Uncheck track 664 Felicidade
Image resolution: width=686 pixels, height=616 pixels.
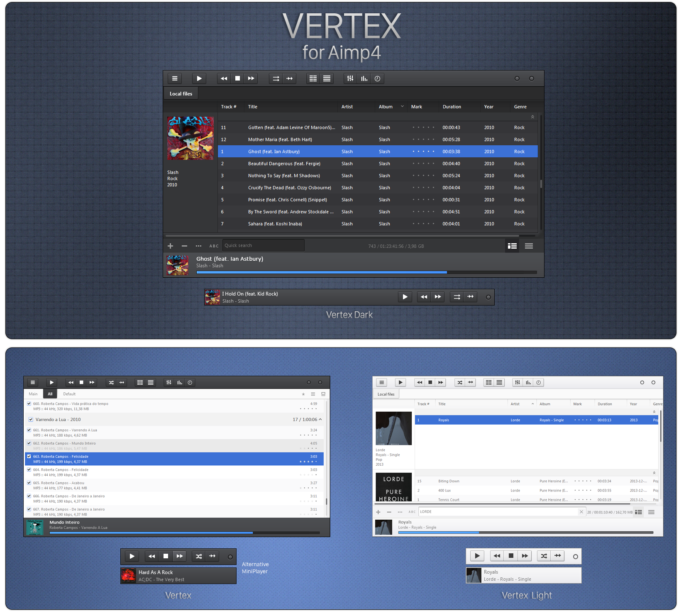pos(29,469)
